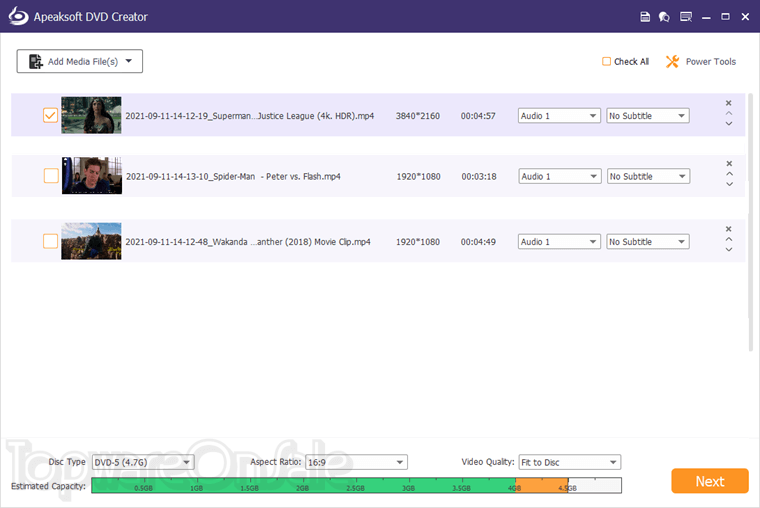Open Audio 1 dropdown for Superman video
The image size is (760, 508).
(559, 116)
